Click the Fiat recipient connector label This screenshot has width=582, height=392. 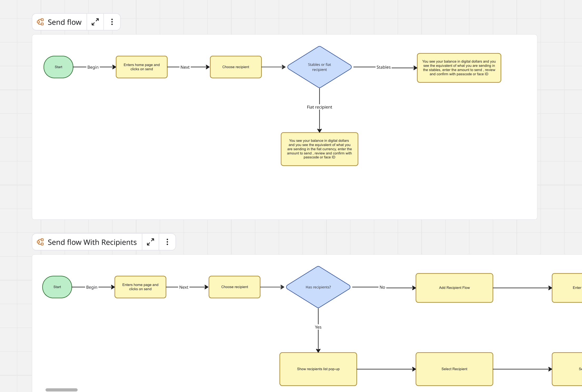(319, 107)
